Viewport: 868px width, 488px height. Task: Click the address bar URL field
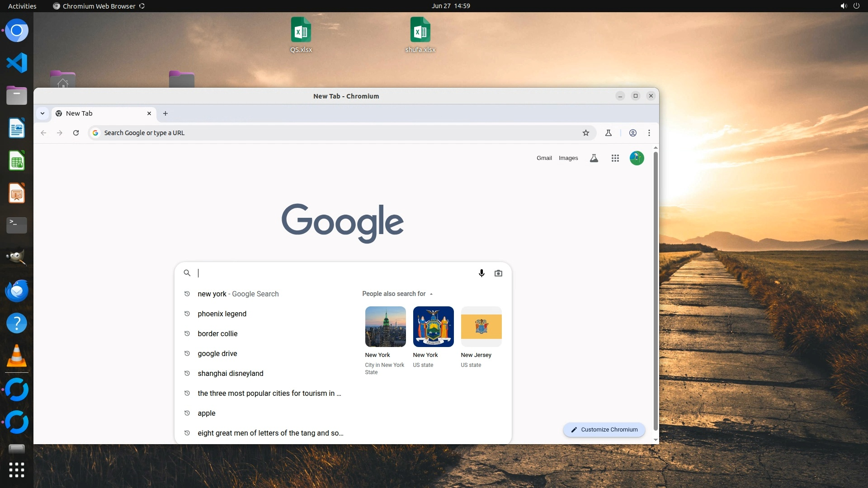point(335,133)
